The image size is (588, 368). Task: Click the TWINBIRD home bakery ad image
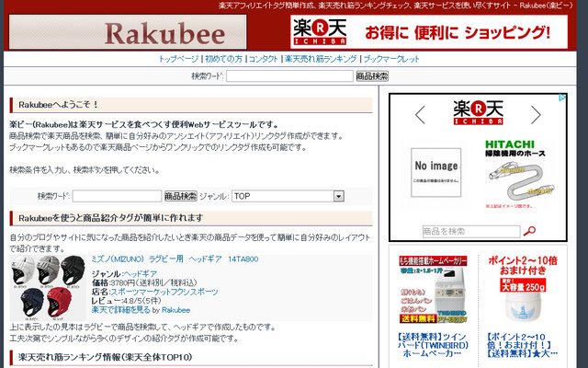[433, 289]
